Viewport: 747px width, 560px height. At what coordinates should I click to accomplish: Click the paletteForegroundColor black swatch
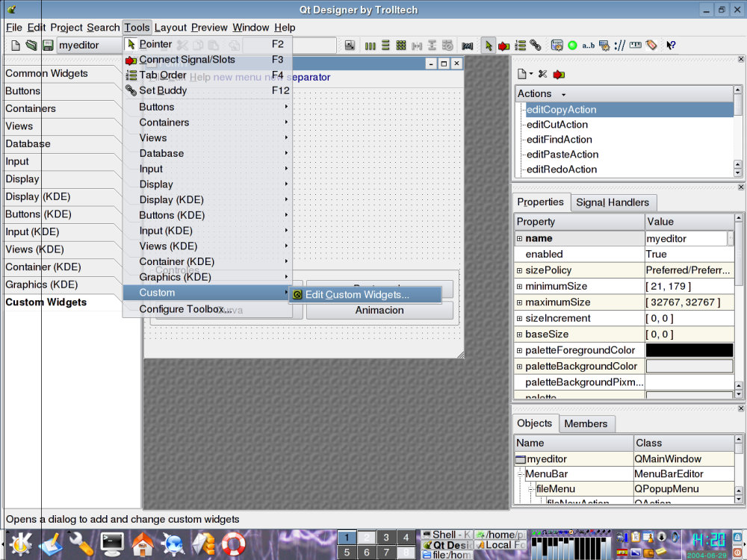point(689,350)
